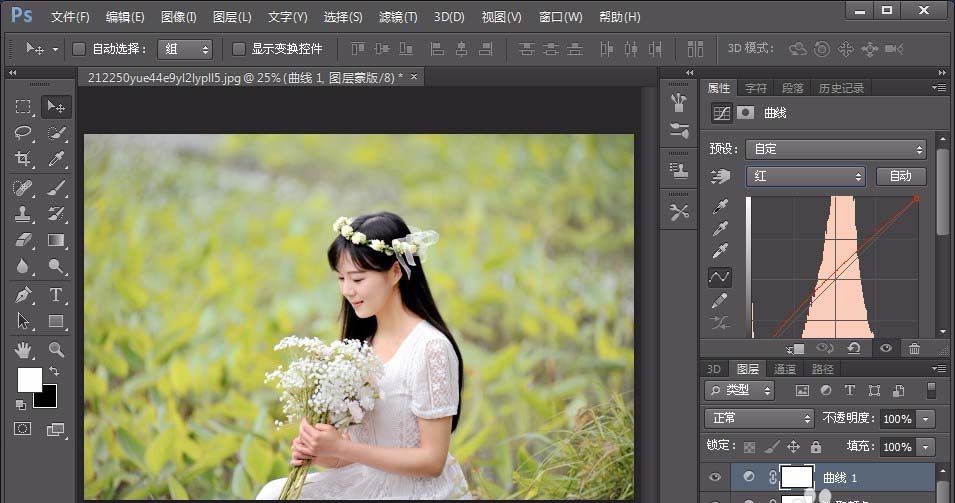The height and width of the screenshot is (503, 955).
Task: Open the 图像(I) menu
Action: coord(178,17)
